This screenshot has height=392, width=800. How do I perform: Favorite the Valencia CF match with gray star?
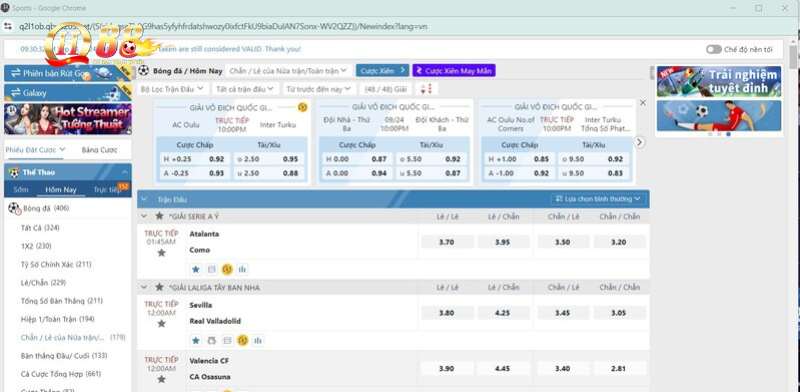[x=161, y=379]
